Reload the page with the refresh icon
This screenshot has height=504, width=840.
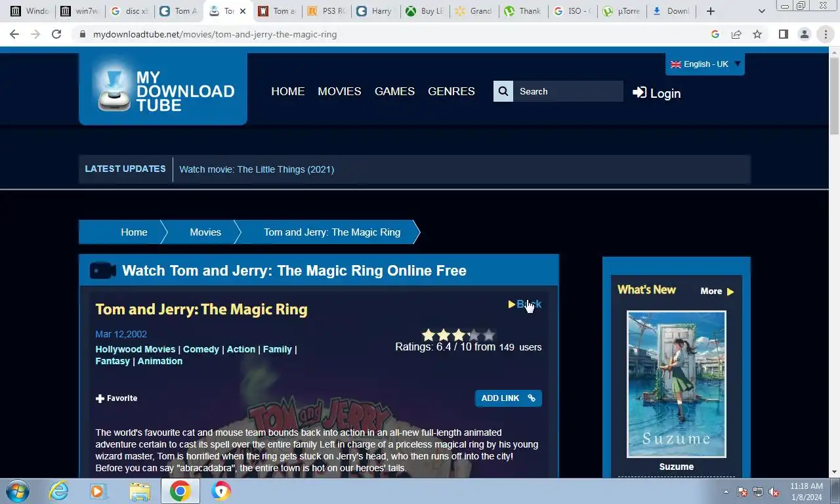[x=56, y=34]
